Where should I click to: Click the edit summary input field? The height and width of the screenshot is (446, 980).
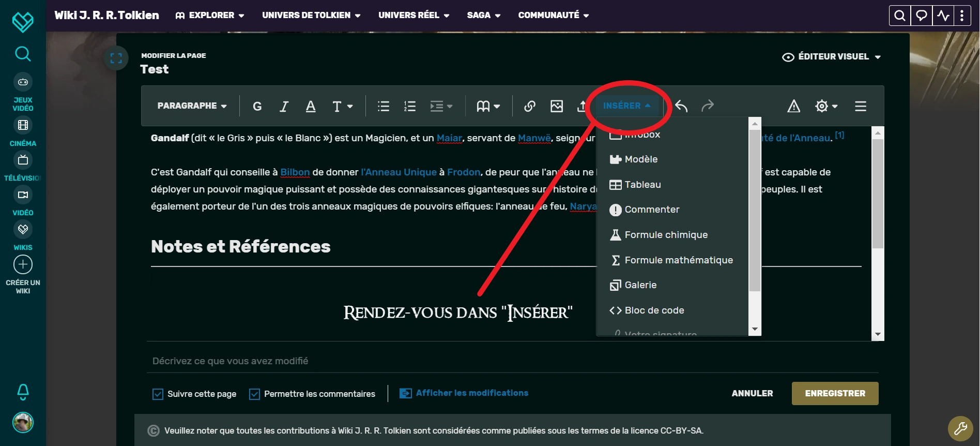coord(512,361)
